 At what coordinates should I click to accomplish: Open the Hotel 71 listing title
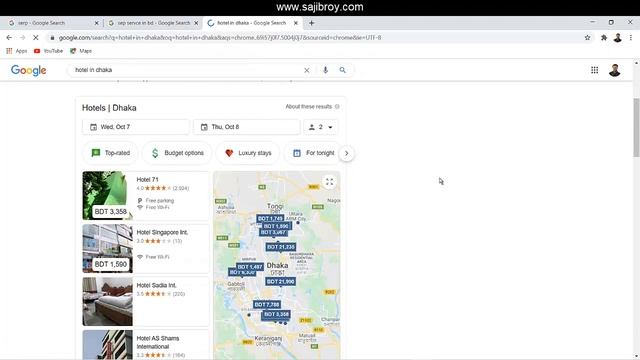pos(147,180)
